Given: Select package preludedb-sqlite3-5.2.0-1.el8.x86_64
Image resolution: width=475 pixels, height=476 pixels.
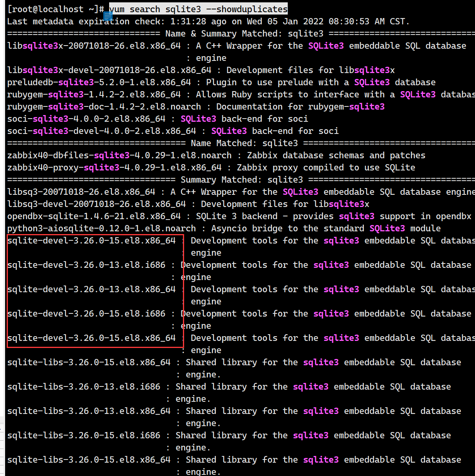Looking at the screenshot, I should pyautogui.click(x=99, y=82).
